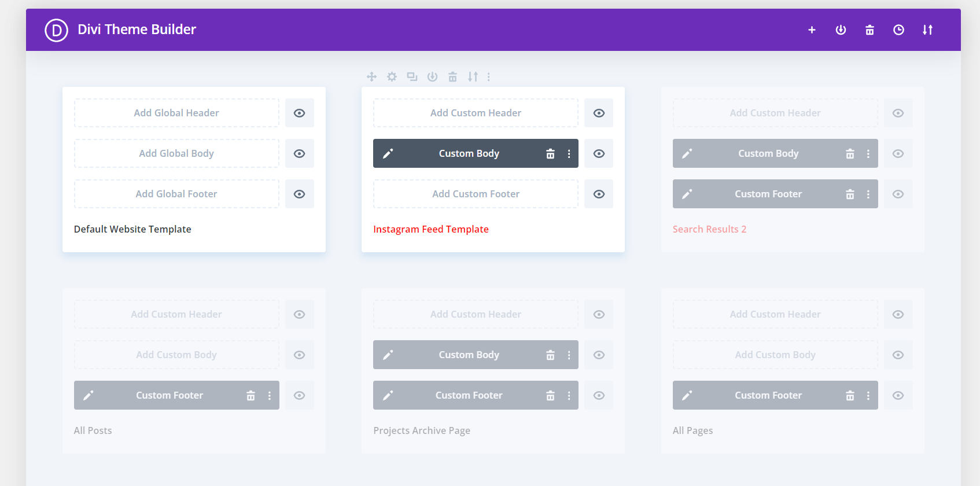This screenshot has width=980, height=486.
Task: Open Search Results 2 Custom Body options dots
Action: pyautogui.click(x=868, y=153)
